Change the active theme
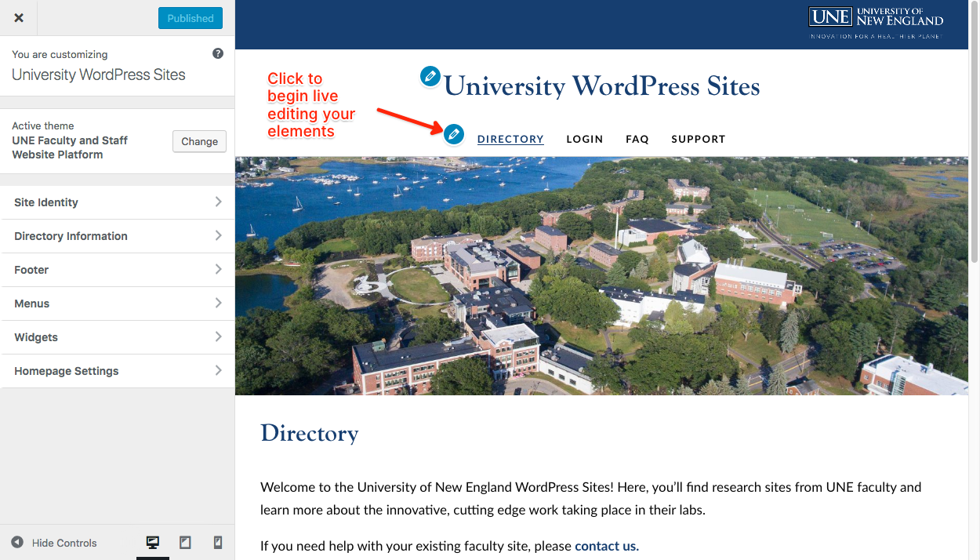 (x=199, y=141)
